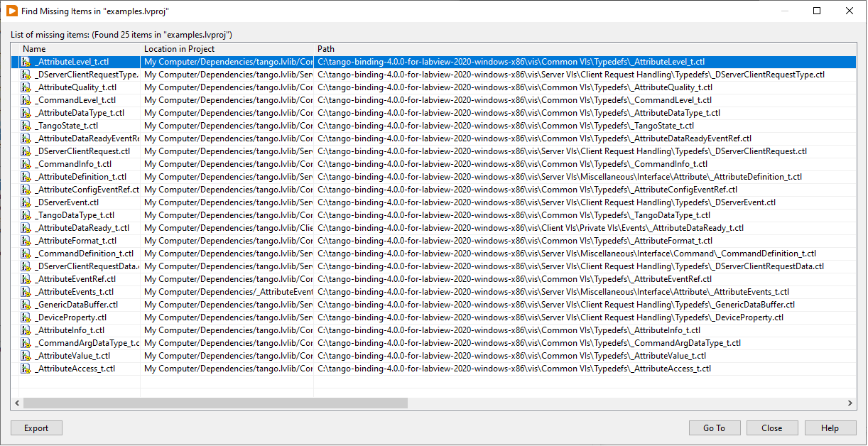The image size is (868, 446).
Task: Click the file icon beside _AttributeDataReadyEventRef
Action: click(26, 138)
